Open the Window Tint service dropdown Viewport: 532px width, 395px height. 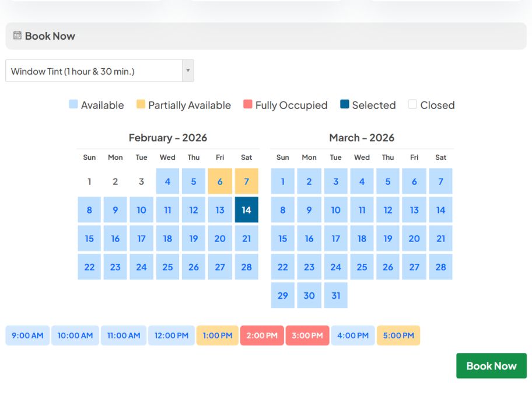[93, 71]
